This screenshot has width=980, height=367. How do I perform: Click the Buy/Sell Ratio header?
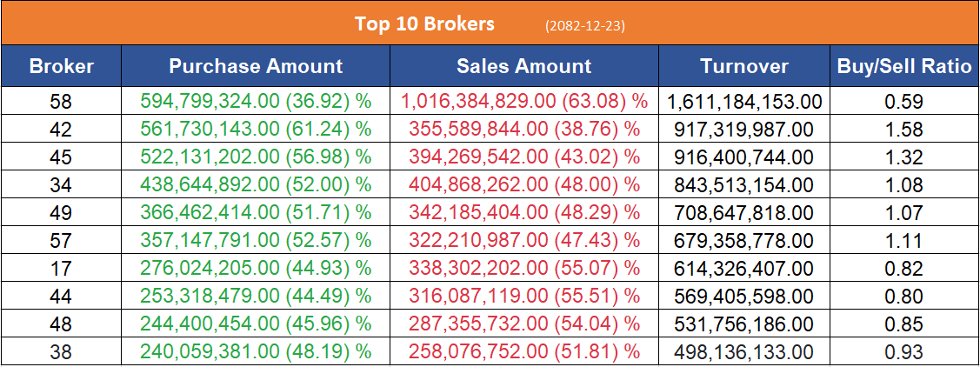click(904, 66)
